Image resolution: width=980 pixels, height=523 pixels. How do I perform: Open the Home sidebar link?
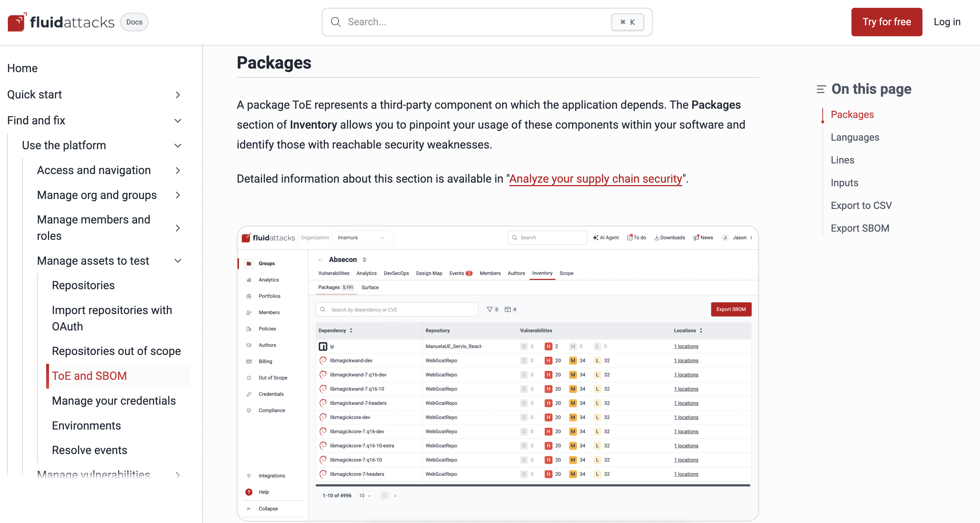22,68
